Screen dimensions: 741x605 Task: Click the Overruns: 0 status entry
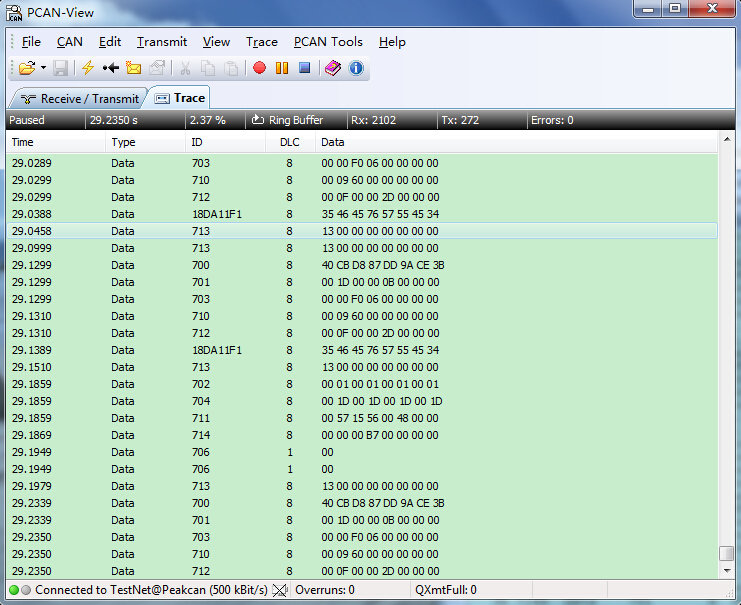(x=325, y=590)
